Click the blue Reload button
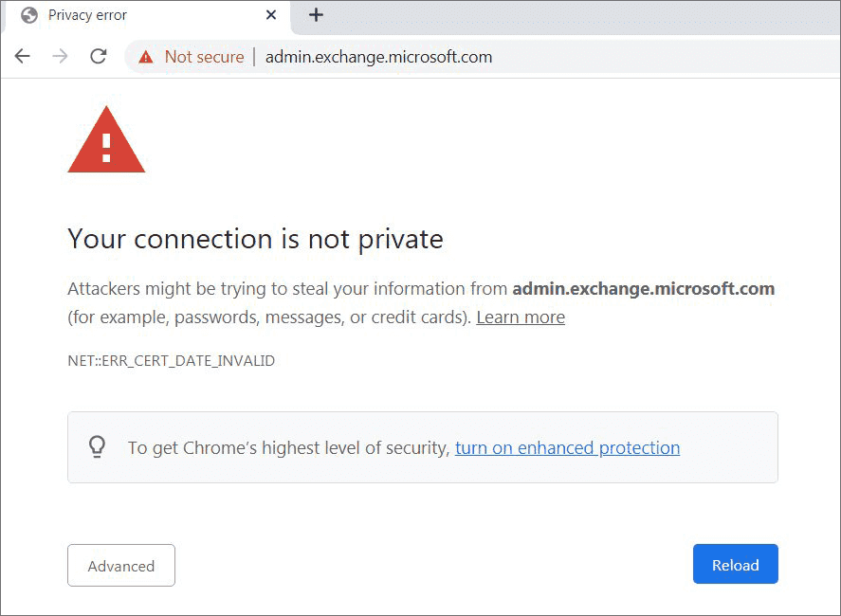 [736, 564]
